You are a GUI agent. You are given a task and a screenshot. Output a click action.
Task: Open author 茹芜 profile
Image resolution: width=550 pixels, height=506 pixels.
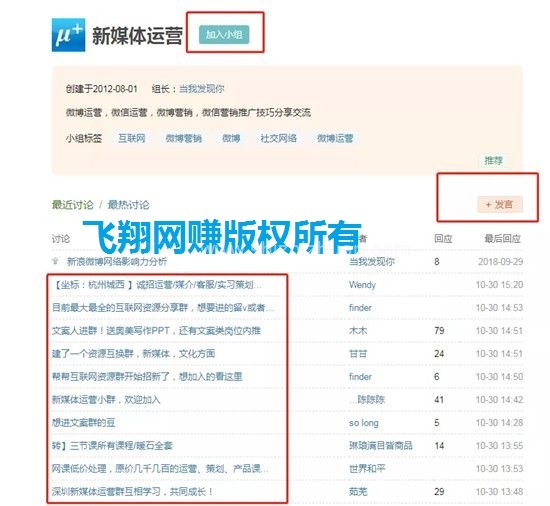click(x=358, y=492)
